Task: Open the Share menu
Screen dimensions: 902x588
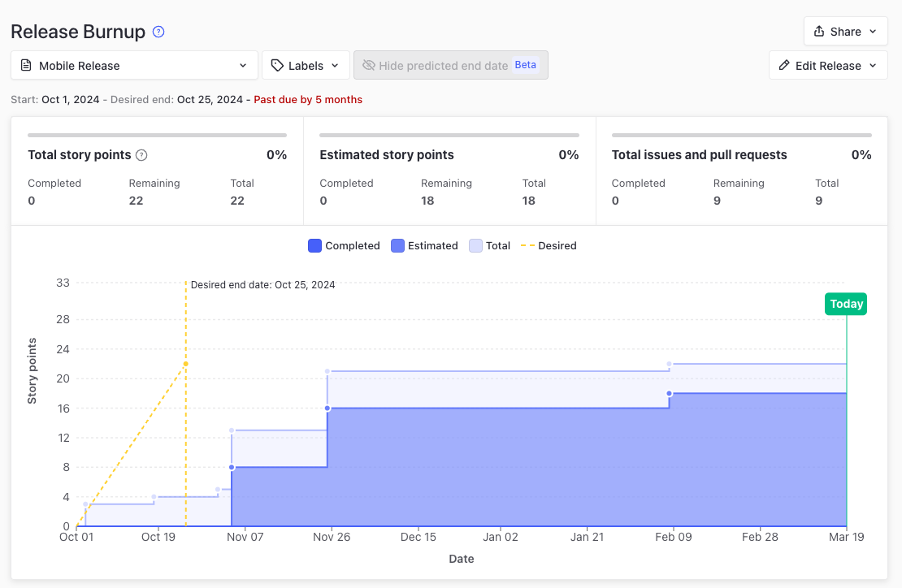Action: tap(845, 32)
